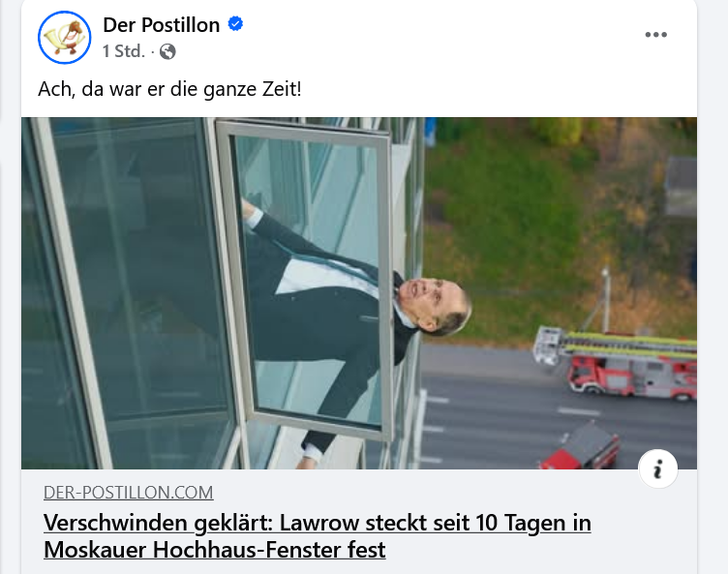Click the info icon on article image

tap(658, 468)
